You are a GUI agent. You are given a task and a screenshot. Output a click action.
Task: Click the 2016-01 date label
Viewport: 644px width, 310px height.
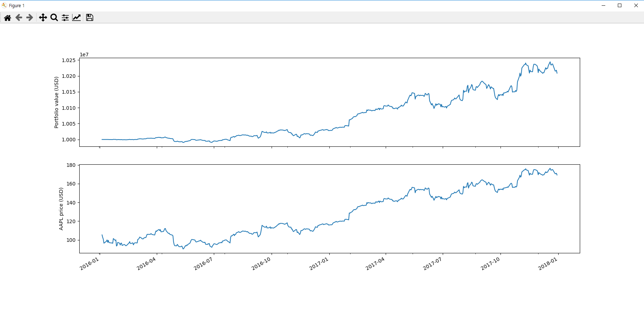click(x=89, y=264)
